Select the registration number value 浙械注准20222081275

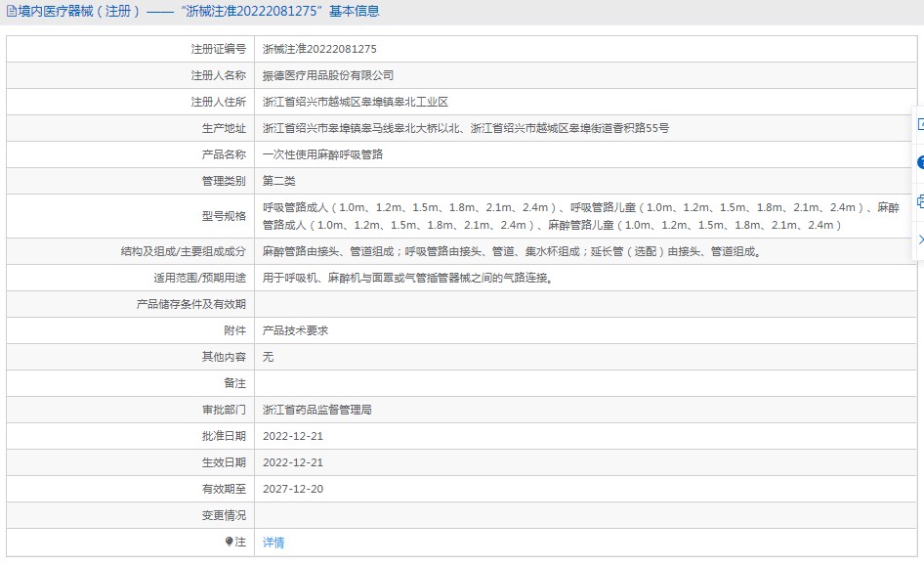click(x=319, y=49)
